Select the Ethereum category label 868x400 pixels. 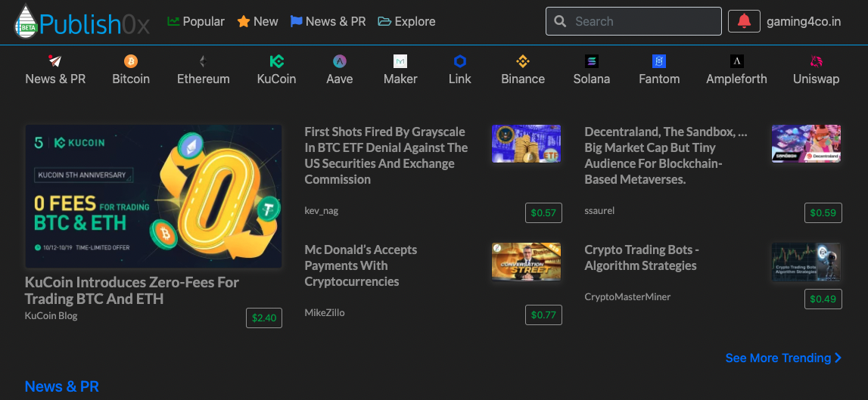click(x=203, y=79)
